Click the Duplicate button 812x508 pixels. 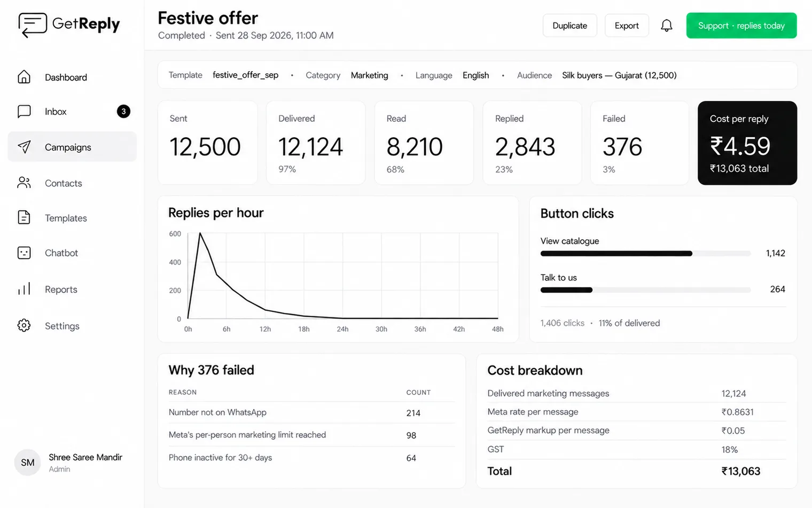[x=569, y=26]
